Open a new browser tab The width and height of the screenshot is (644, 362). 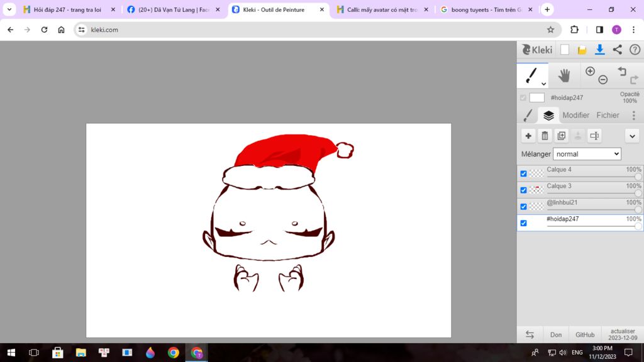pos(547,9)
